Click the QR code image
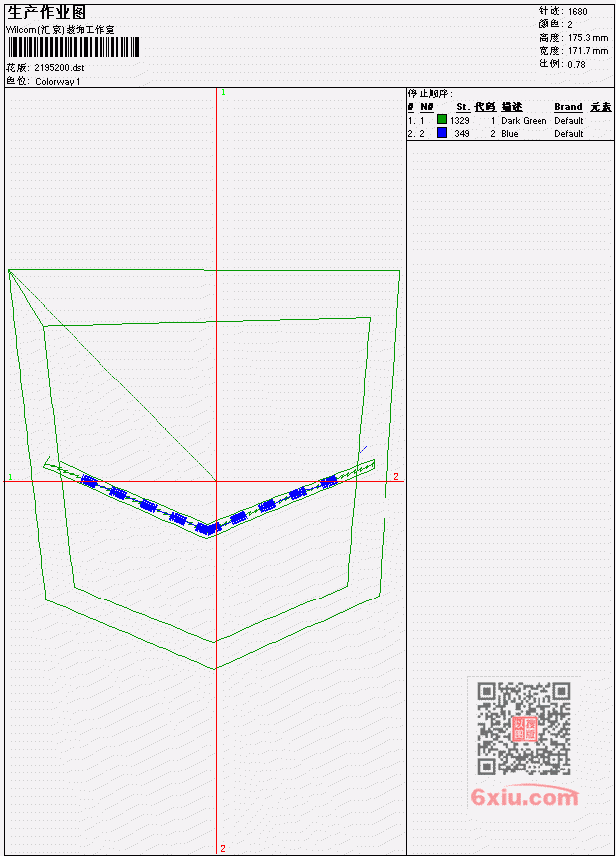This screenshot has width=616, height=856. (x=525, y=729)
